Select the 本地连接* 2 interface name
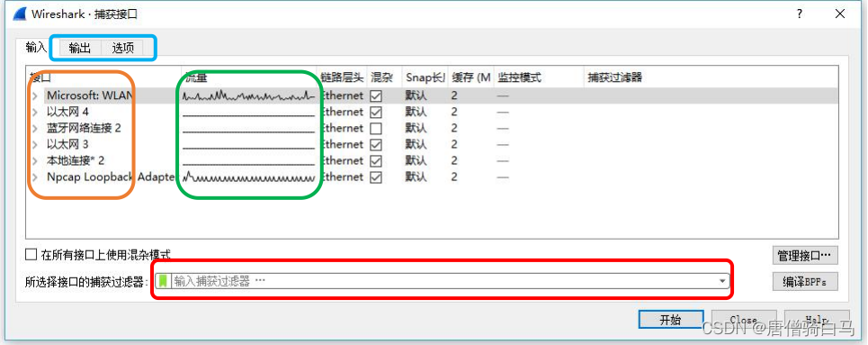 pos(76,161)
